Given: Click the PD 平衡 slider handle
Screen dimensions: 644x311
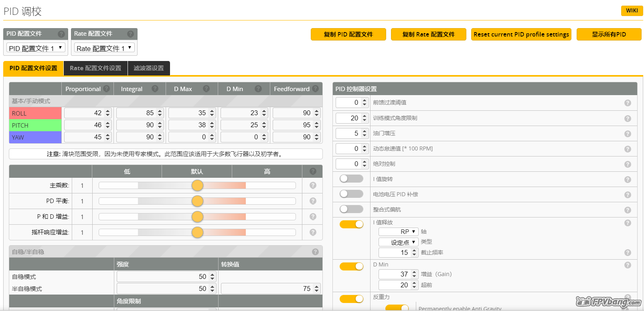Looking at the screenshot, I should (197, 201).
